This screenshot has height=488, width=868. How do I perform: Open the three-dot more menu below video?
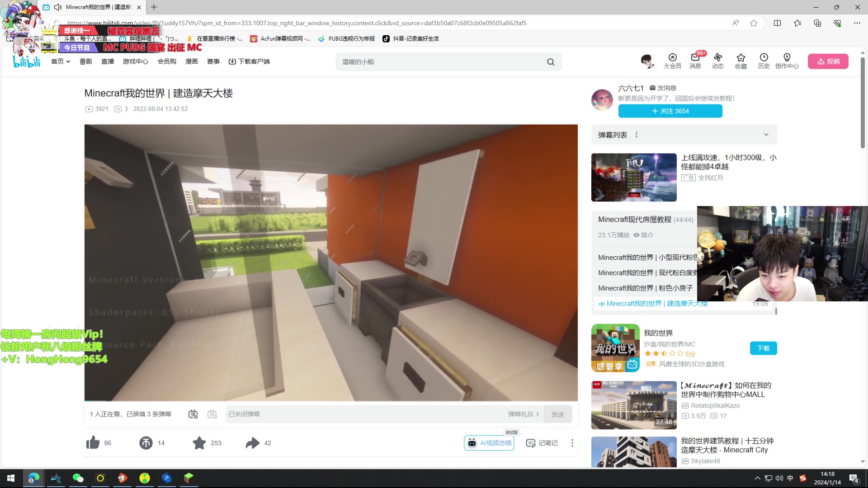click(572, 443)
